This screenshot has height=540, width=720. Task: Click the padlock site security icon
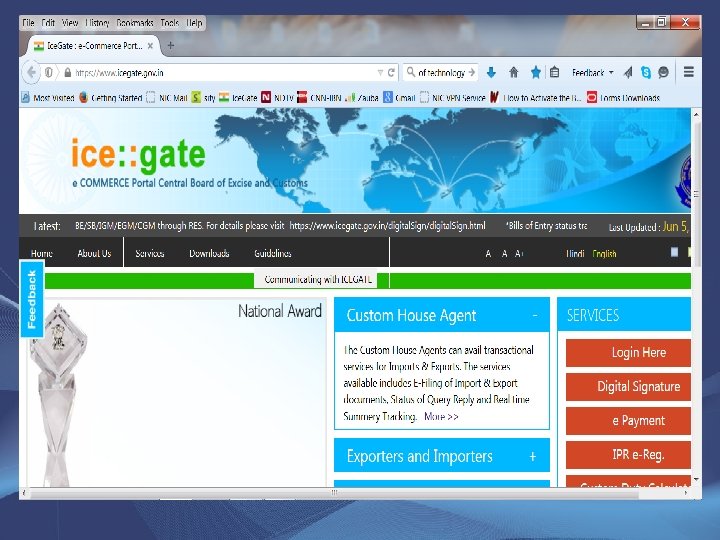pyautogui.click(x=68, y=73)
